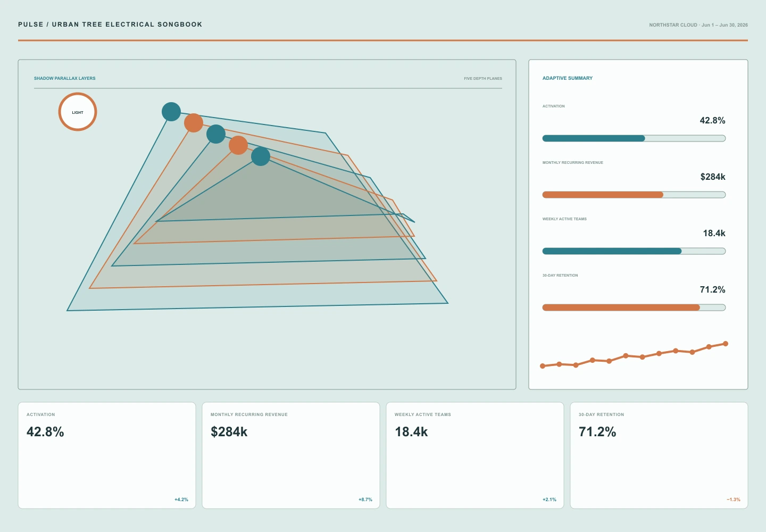This screenshot has width=766, height=532.
Task: Open the 30-Day Retention 71.2% card
Action: coord(659,455)
